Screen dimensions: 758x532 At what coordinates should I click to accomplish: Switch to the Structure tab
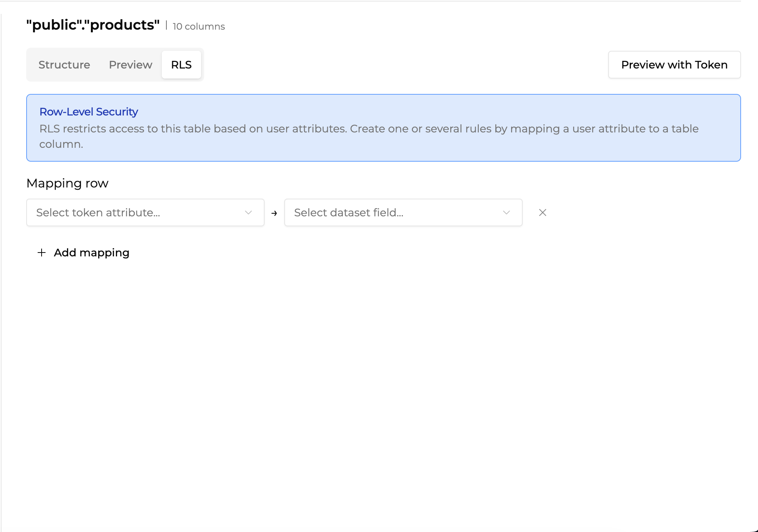click(x=64, y=65)
